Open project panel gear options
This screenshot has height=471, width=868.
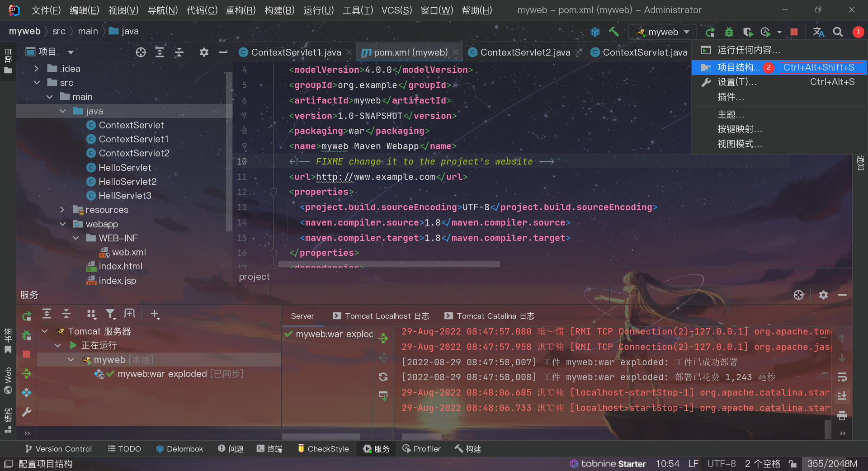coord(204,52)
